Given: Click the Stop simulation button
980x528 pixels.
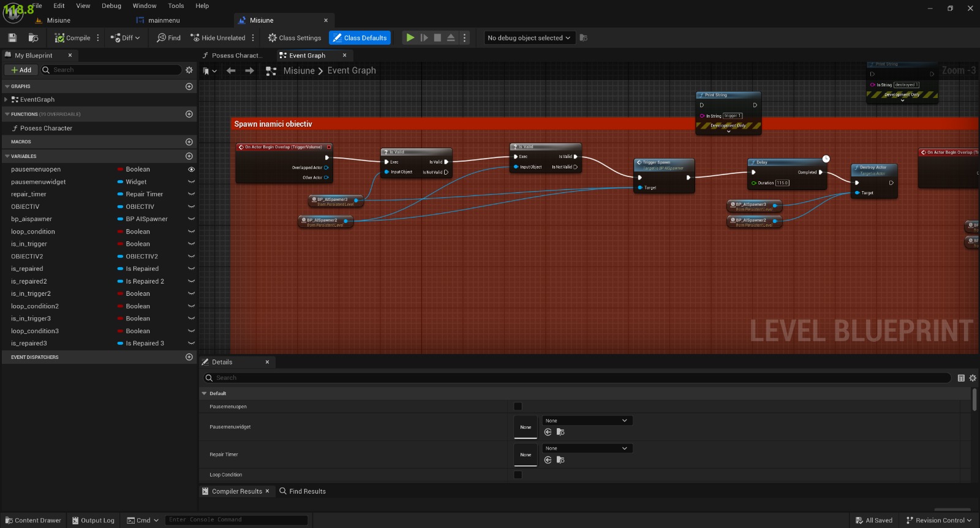Looking at the screenshot, I should [437, 38].
